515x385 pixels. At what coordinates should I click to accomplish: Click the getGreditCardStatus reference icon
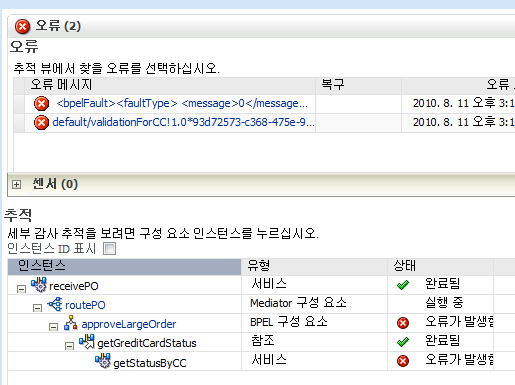87,342
